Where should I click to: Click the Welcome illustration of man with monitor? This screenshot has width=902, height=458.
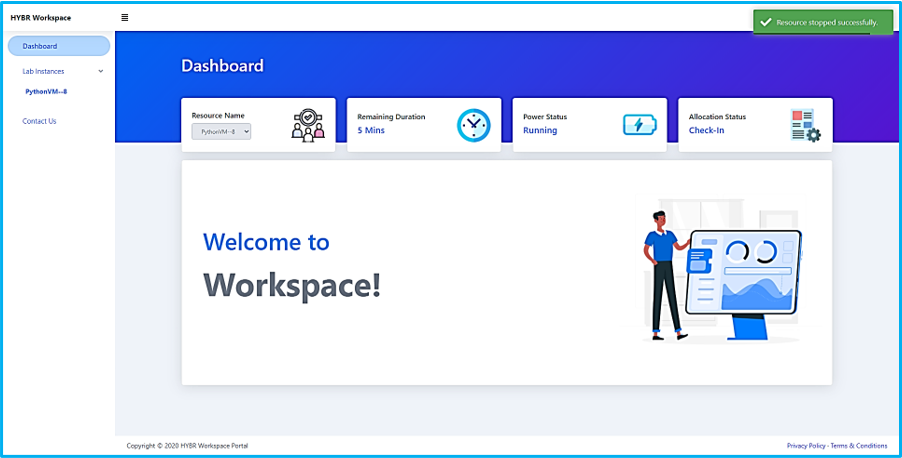(720, 273)
